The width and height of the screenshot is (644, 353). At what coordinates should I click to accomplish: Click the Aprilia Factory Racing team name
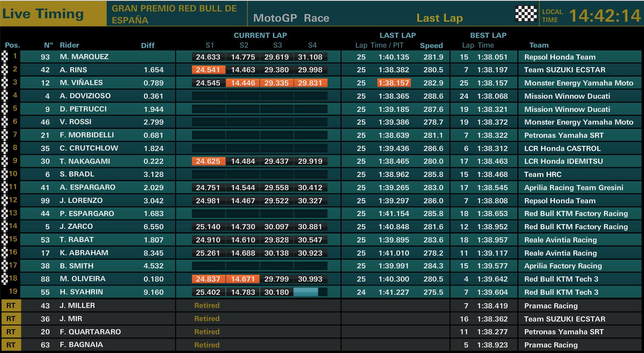point(563,266)
